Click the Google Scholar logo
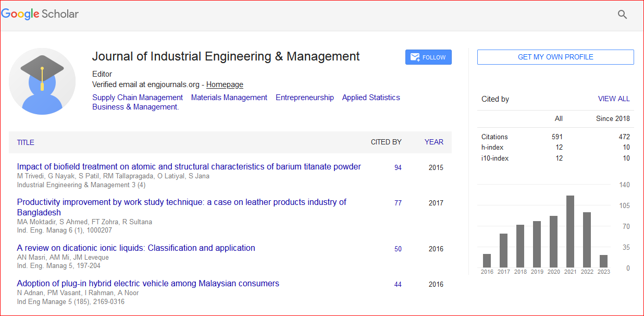644x316 pixels. pyautogui.click(x=40, y=14)
